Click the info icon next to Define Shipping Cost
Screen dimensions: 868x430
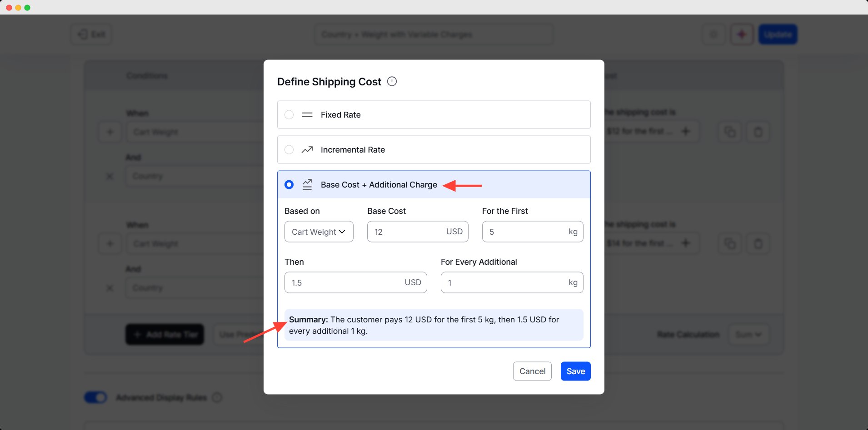(392, 81)
